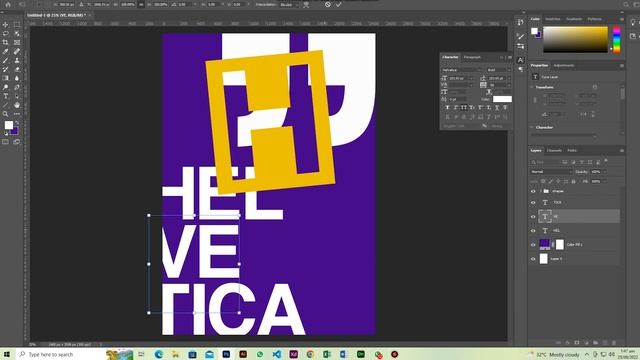Open the Interpolation dropdown in options bar
Image resolution: width=640 pixels, height=360 pixels.
point(290,4)
